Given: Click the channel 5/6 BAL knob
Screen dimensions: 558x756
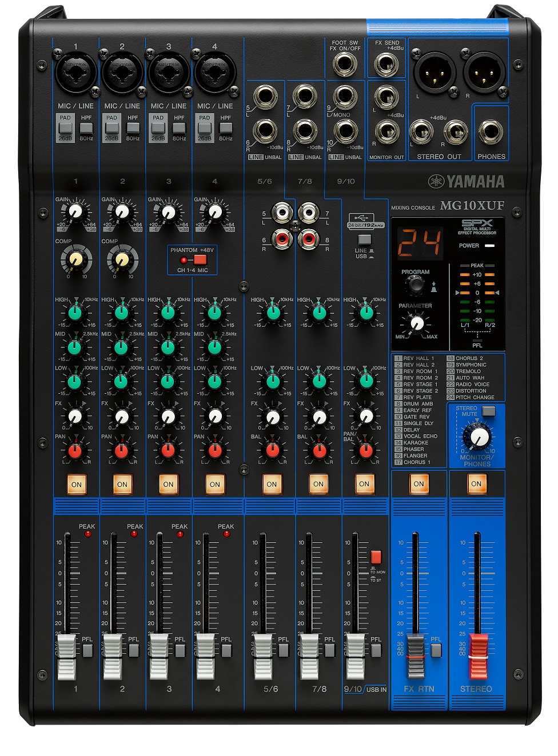Looking at the screenshot, I should [x=273, y=450].
